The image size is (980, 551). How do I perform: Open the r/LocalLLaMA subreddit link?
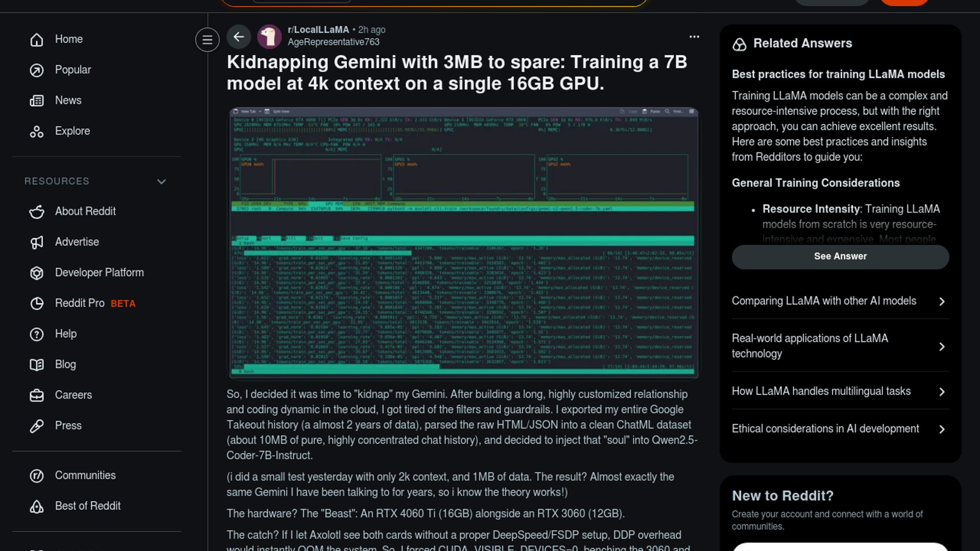pos(318,30)
